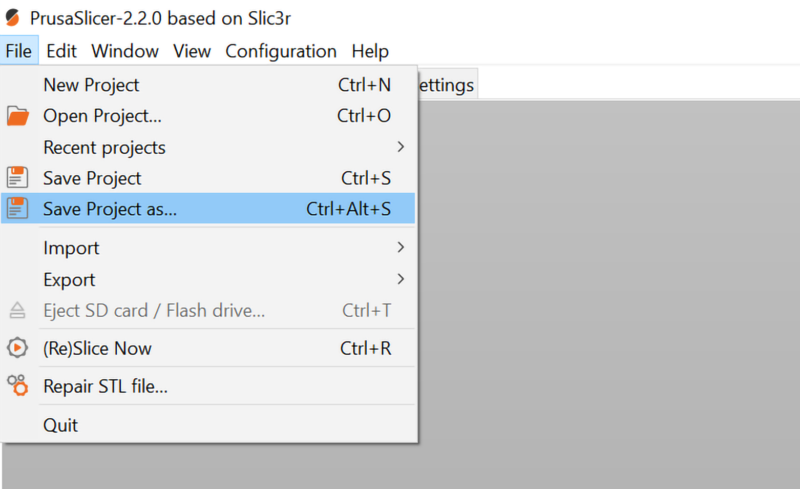Choose Quit from the File menu
The image size is (800, 489).
pyautogui.click(x=60, y=425)
